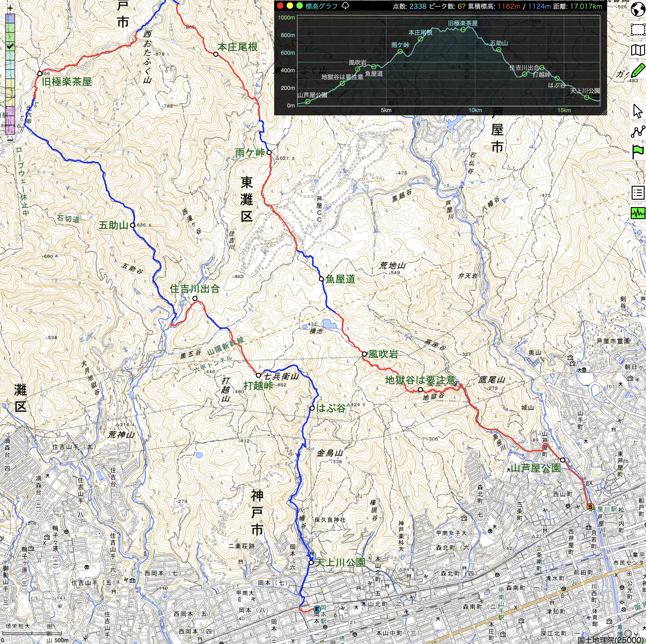Select the green pencil draw tool
This screenshot has height=644, width=646.
point(638,71)
